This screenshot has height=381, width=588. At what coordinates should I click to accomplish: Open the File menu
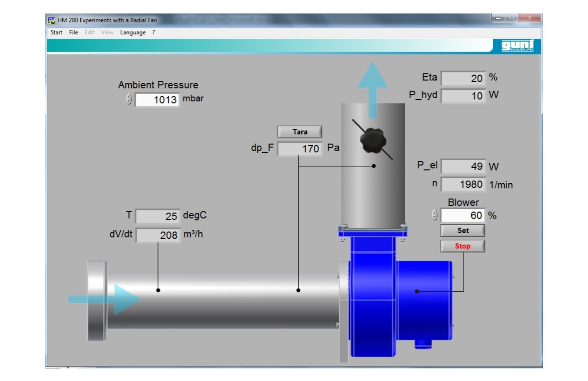point(74,32)
